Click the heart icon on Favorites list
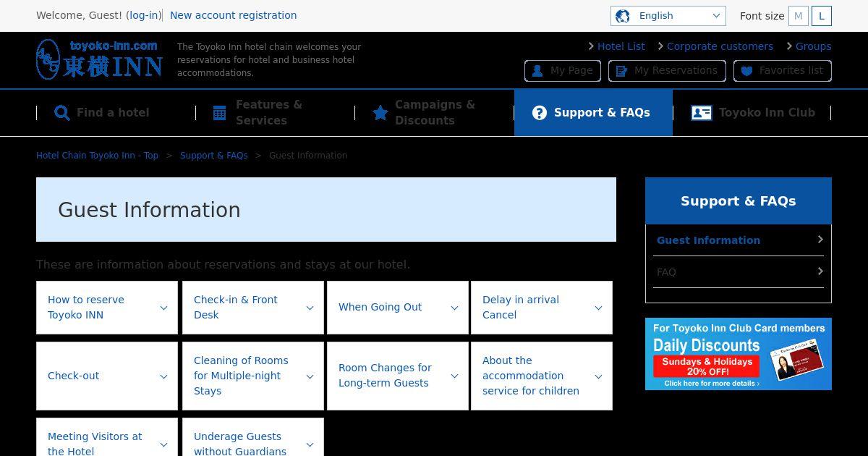 click(746, 71)
